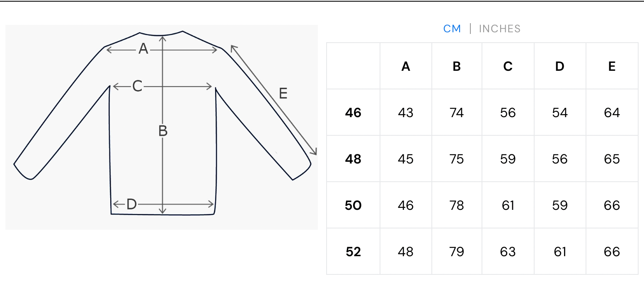644x298 pixels.
Task: Click the value 59 in size 48 row
Action: click(x=508, y=159)
